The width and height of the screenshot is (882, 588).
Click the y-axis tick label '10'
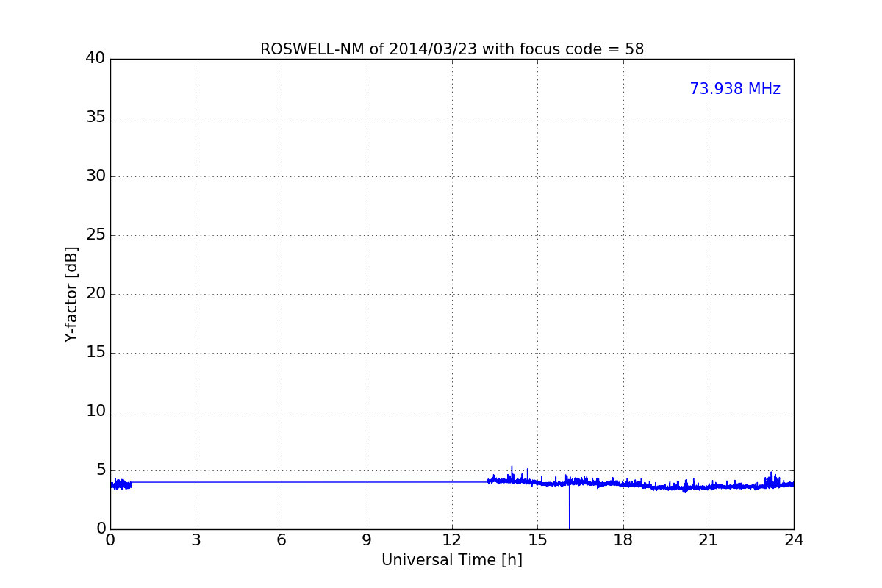(x=96, y=411)
